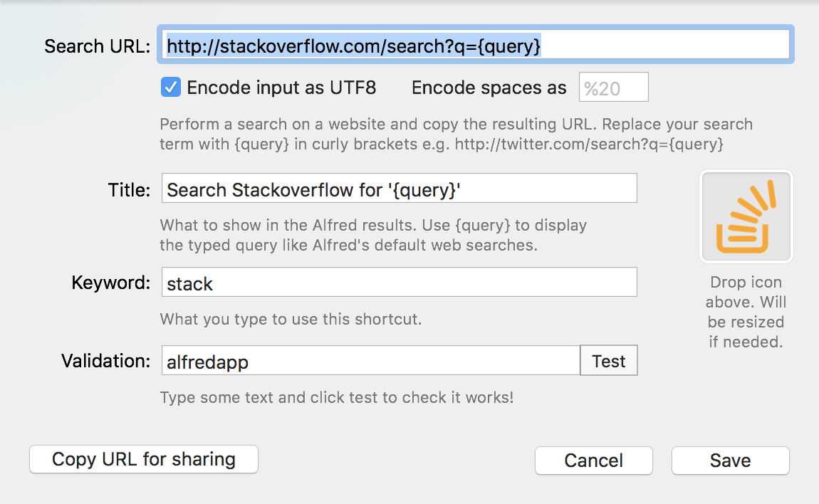The width and height of the screenshot is (819, 504).
Task: Click the 'Drop icon above' hint text
Action: (746, 312)
